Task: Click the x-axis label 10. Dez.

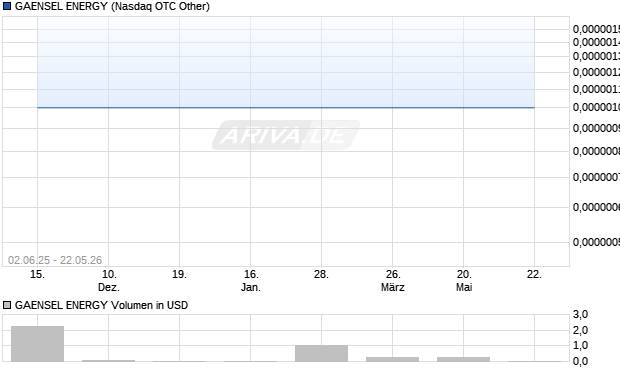Action: pos(109,280)
